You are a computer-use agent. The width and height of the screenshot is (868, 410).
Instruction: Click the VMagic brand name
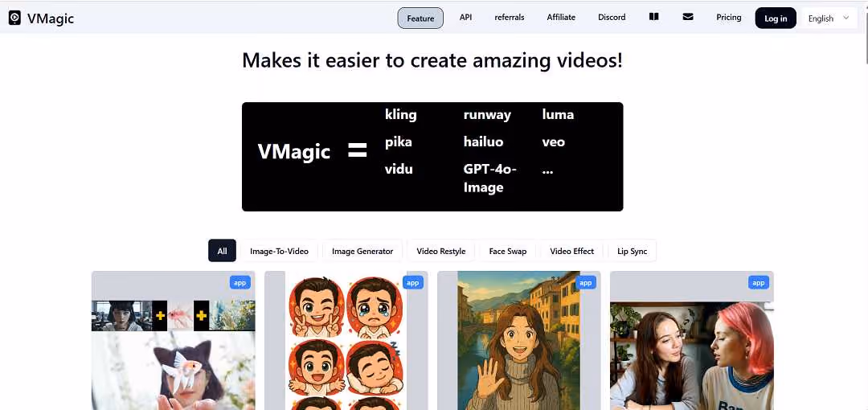[51, 18]
